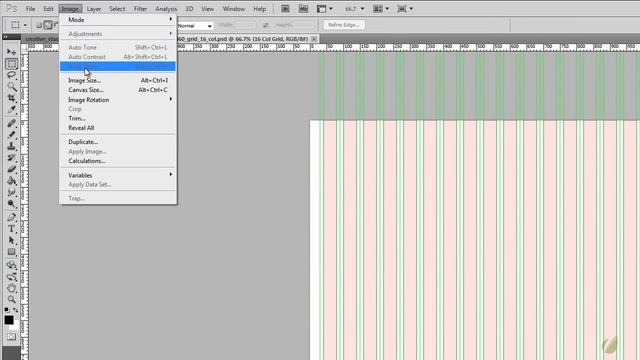Expand the Mode submenu
Viewport: 640px width, 360px height.
[118, 20]
